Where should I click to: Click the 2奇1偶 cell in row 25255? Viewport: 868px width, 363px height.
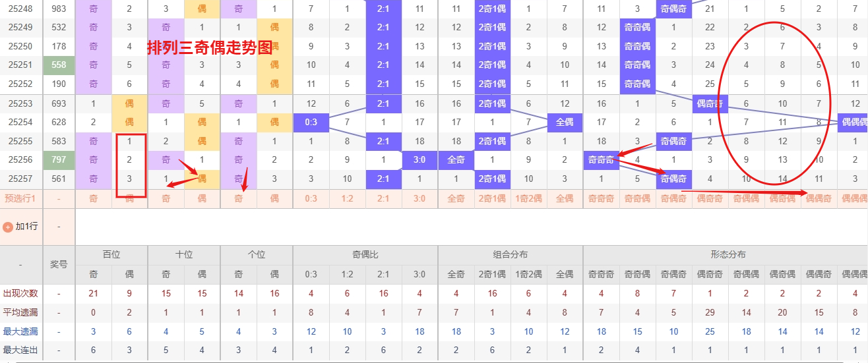[492, 140]
